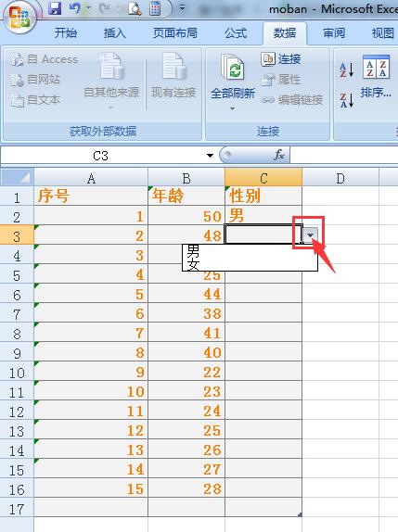Switch to the 公式 ribbon tab
This screenshot has width=398, height=532.
(236, 33)
